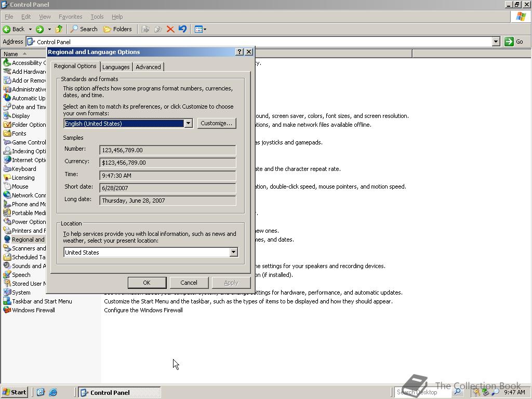532x399 pixels.
Task: Click the Start button
Action: click(x=14, y=392)
